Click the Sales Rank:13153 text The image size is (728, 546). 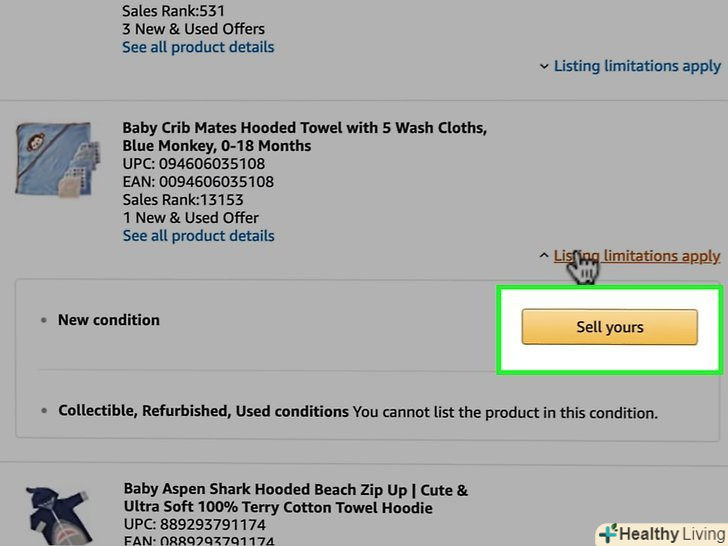click(x=183, y=200)
